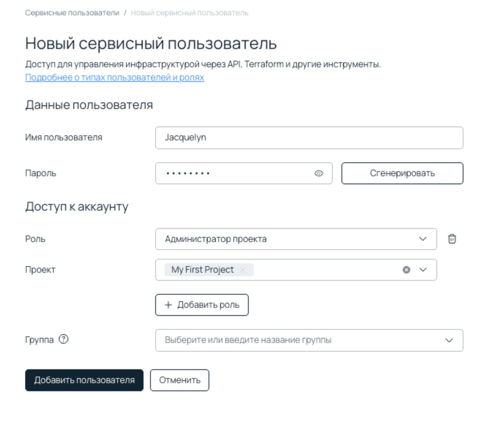The height and width of the screenshot is (427, 504).
Task: Remove the My First Project tag
Action: click(x=243, y=270)
